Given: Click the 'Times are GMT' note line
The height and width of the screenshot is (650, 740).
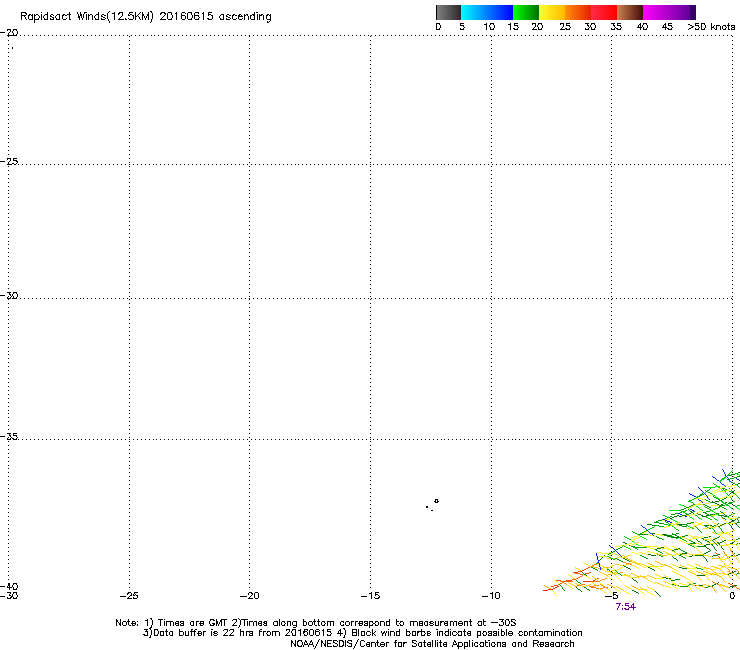Looking at the screenshot, I should click(316, 623).
